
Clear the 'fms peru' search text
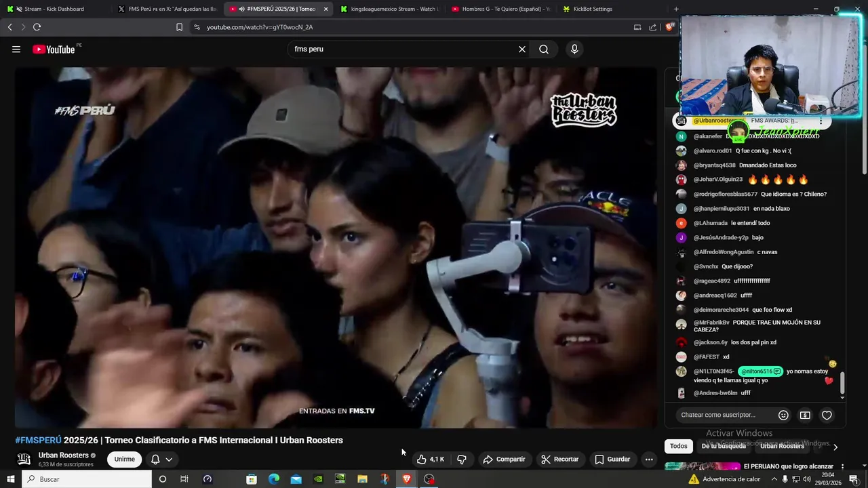(x=522, y=49)
